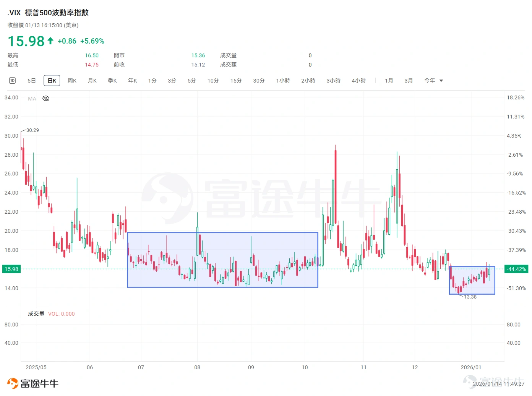The height and width of the screenshot is (396, 532).
Task: Click the 開市 value 15.36
Action: (x=198, y=55)
